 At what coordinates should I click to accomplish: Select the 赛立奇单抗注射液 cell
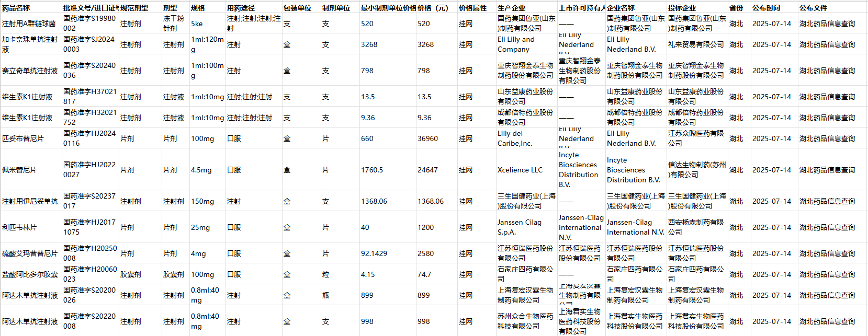(x=31, y=71)
